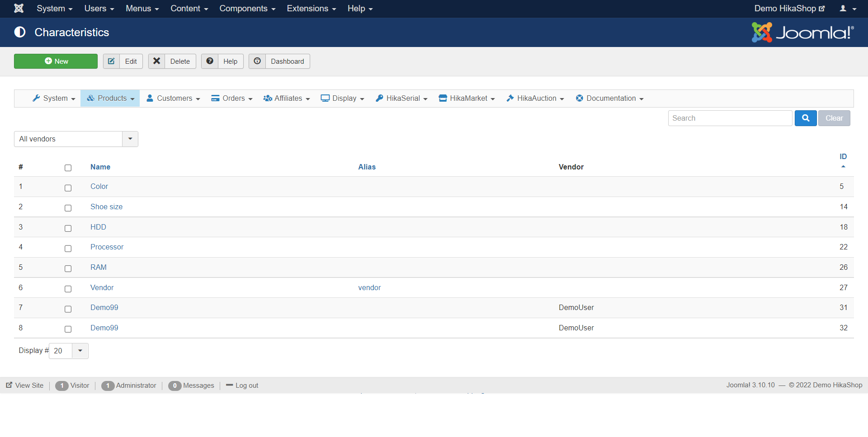Click the monitor icon beside Display
The image size is (868, 437).
(x=325, y=98)
